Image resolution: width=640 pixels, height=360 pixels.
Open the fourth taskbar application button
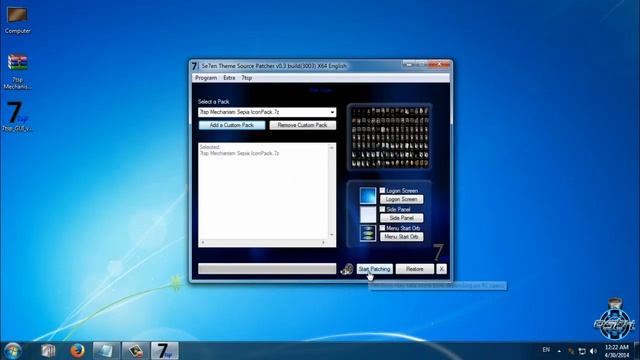136,351
